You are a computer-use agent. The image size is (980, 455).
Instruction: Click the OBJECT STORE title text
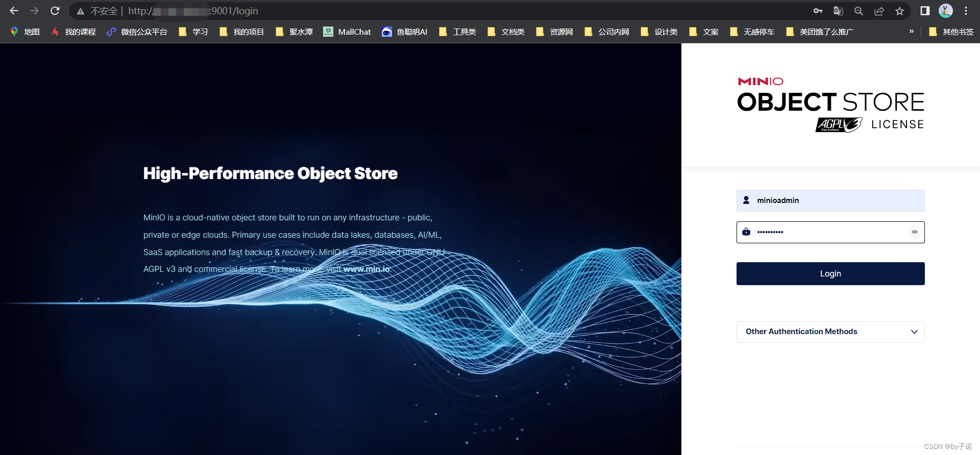point(830,102)
